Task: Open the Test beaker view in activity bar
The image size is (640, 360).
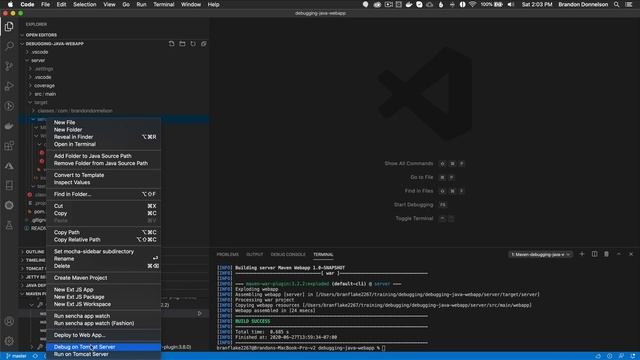Action: tap(9, 225)
